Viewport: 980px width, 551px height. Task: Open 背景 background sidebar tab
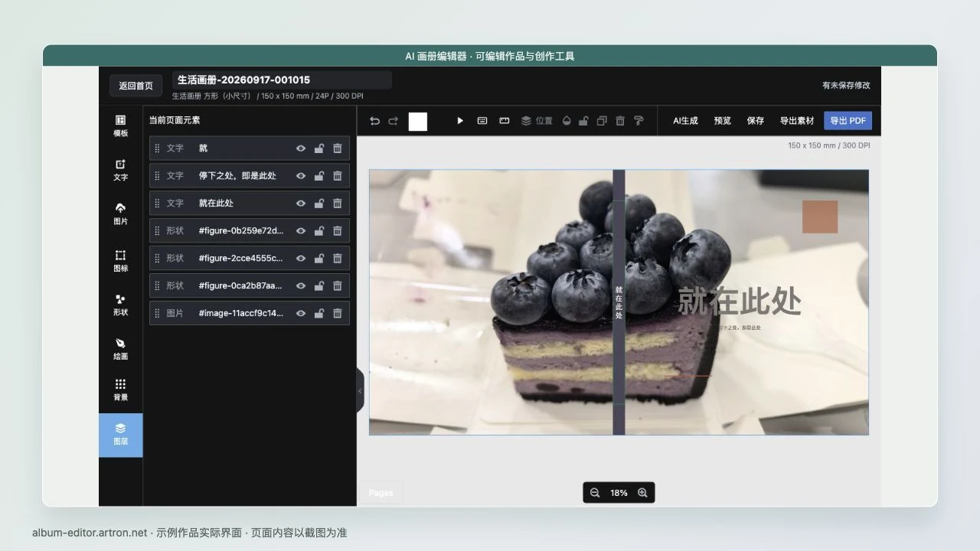click(x=120, y=390)
